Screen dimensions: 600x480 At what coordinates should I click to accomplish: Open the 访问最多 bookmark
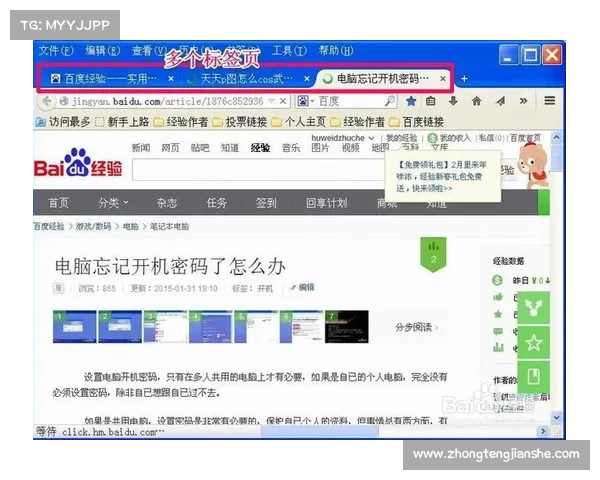coord(63,122)
